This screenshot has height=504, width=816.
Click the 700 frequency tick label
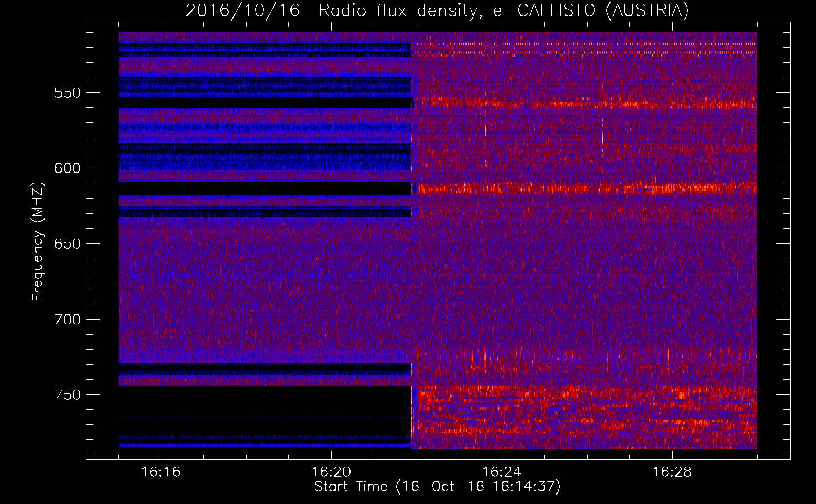click(x=68, y=320)
